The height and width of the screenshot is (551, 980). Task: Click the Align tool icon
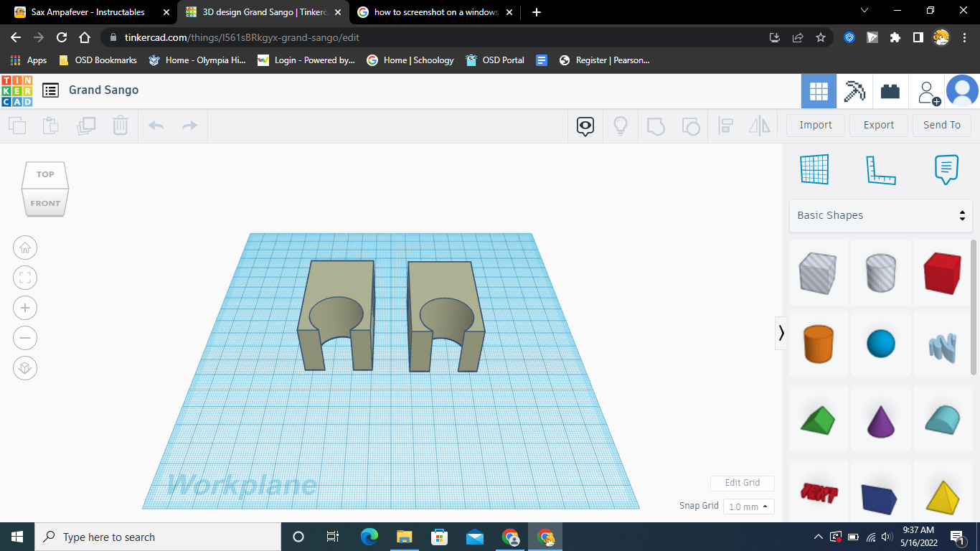tap(725, 126)
